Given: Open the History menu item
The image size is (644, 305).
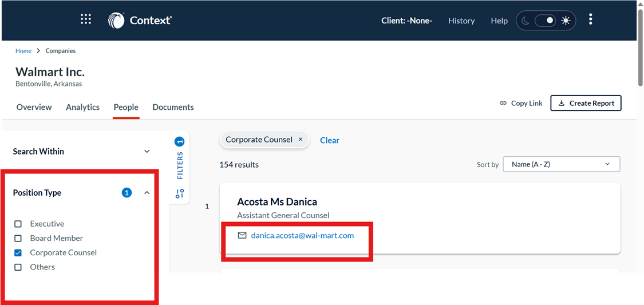Looking at the screenshot, I should (x=461, y=21).
